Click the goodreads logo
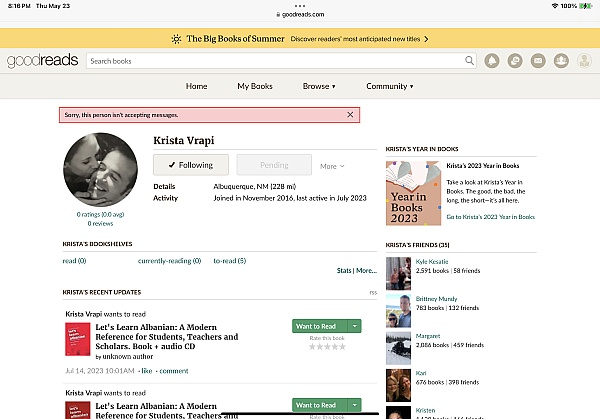The image size is (600, 419). (42, 60)
